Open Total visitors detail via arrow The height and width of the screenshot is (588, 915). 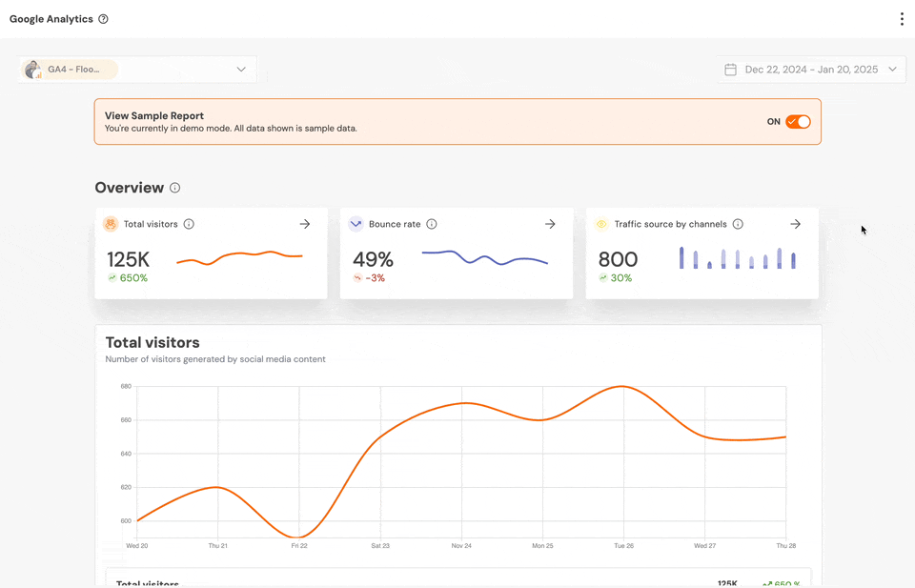305,224
